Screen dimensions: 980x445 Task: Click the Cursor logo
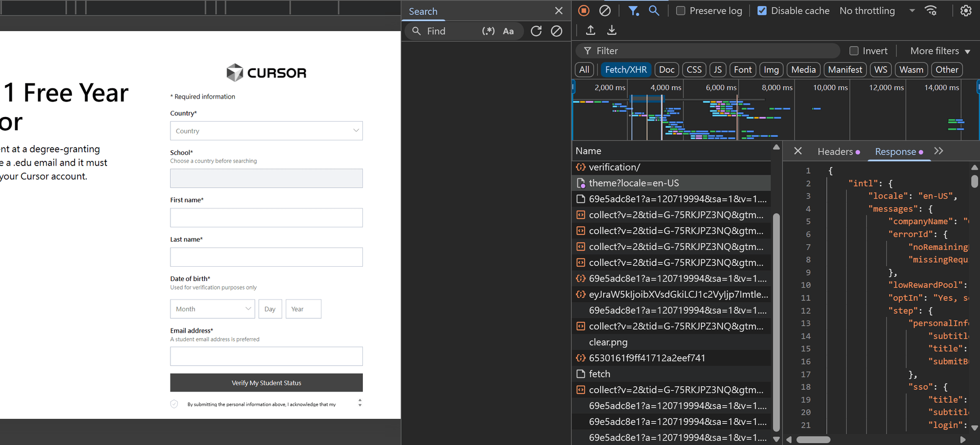[x=266, y=73]
